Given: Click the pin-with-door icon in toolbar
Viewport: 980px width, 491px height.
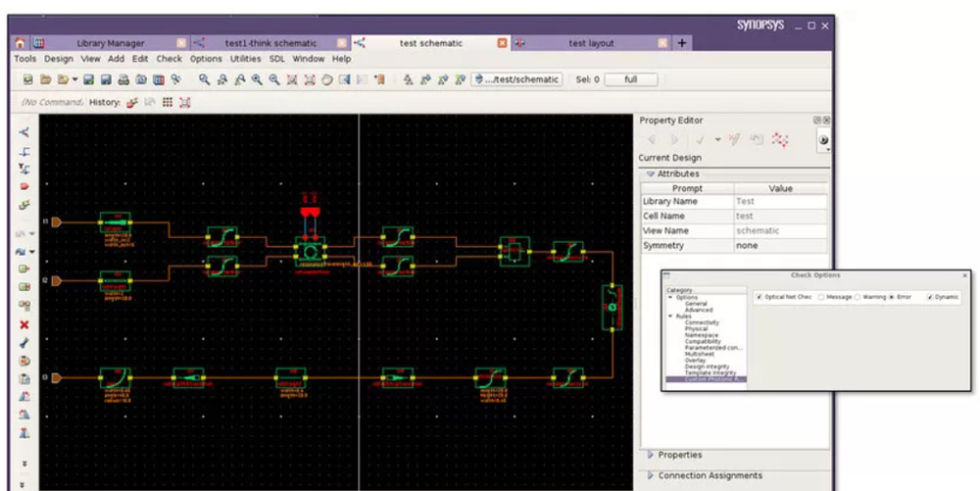Looking at the screenshot, I should click(379, 80).
